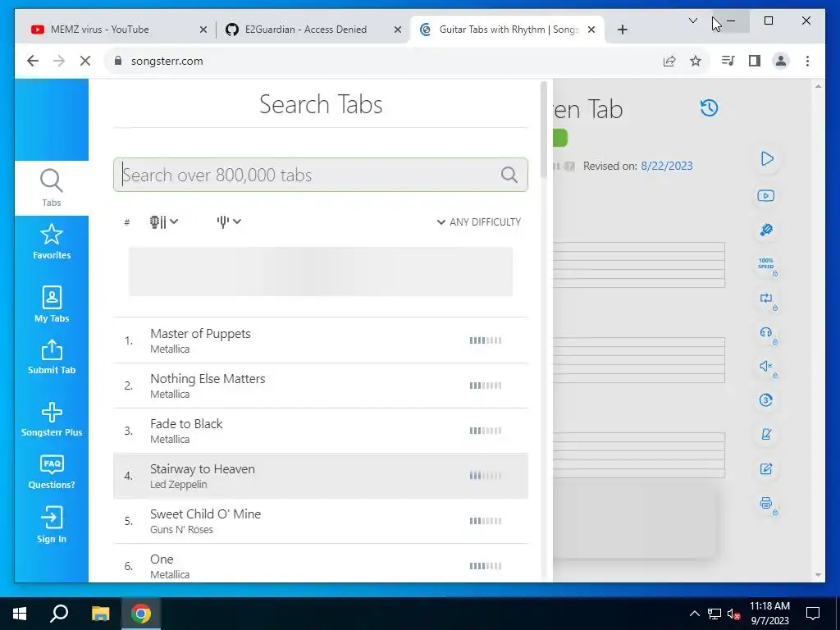Close the E2Guardian tab
Screen dimensions: 840x630
(x=398, y=30)
